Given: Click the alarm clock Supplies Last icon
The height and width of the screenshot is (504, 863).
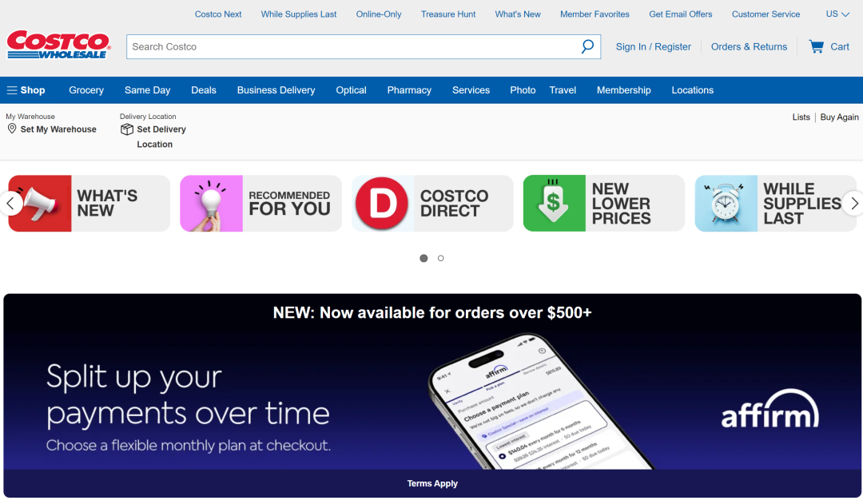Looking at the screenshot, I should coord(726,203).
